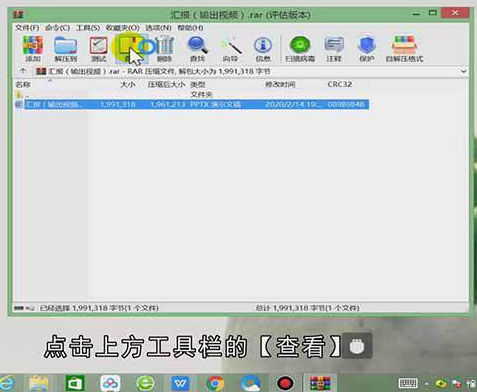Click the red record button on taskbar
This screenshot has height=392, width=477.
click(x=285, y=383)
